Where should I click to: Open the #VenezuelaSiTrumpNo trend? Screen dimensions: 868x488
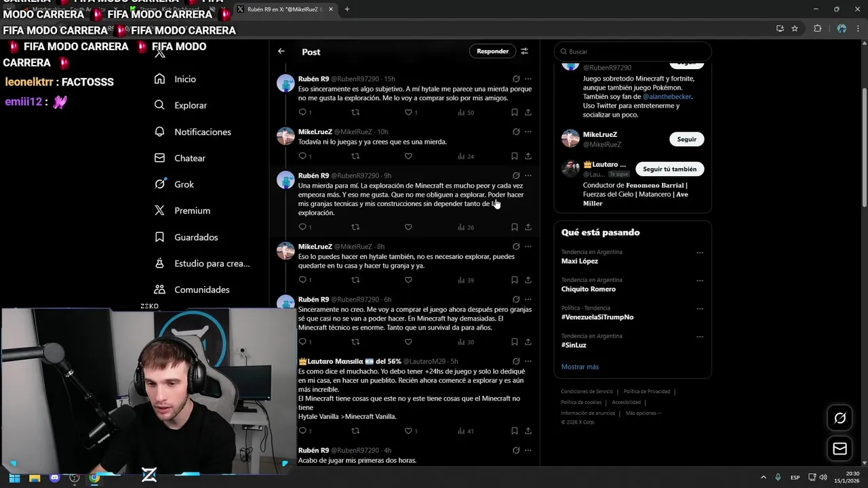coord(597,317)
